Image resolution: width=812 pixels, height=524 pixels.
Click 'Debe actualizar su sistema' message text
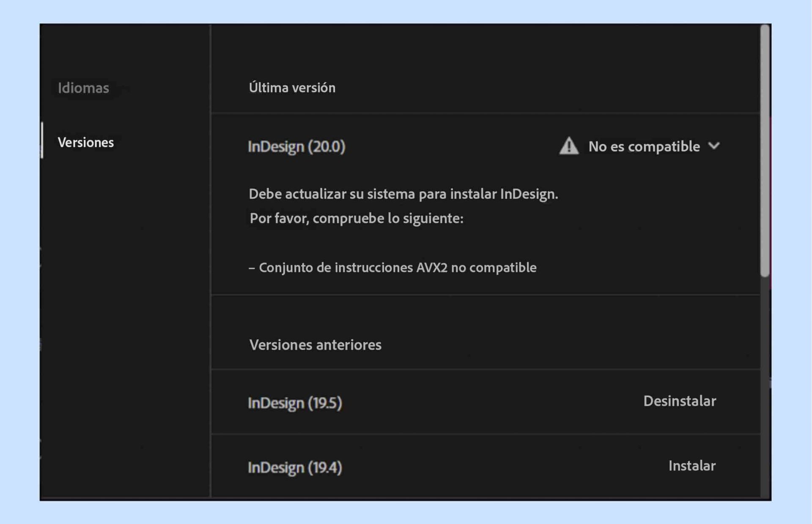tap(403, 194)
